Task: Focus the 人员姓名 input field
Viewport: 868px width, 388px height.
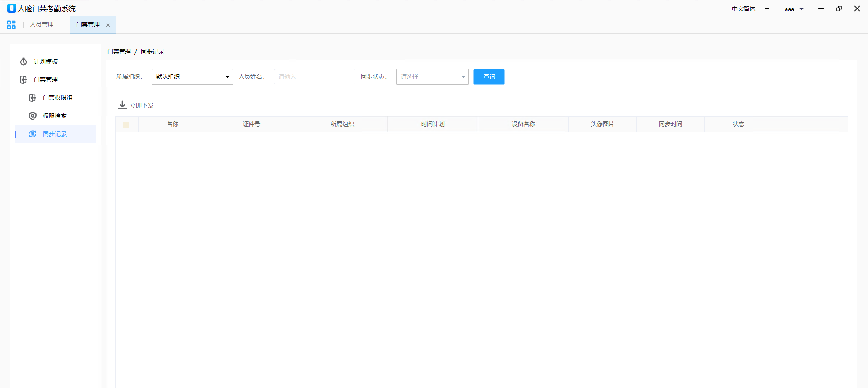Action: (314, 77)
